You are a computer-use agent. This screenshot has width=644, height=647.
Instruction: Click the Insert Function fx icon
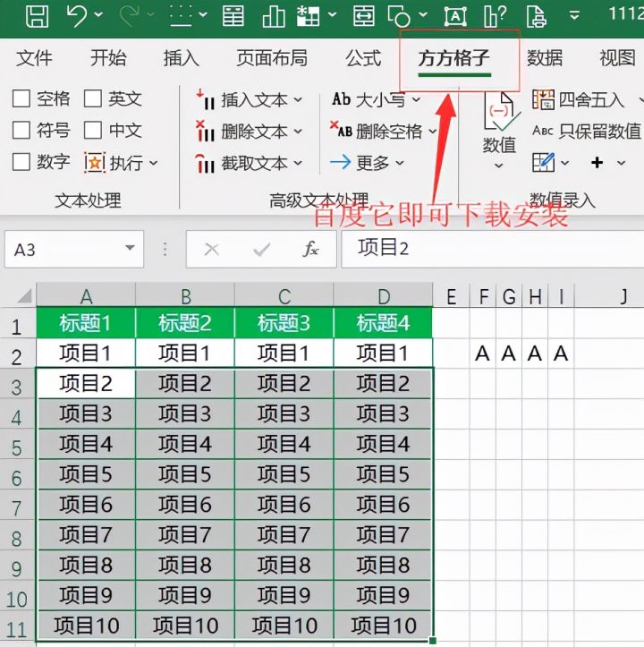click(310, 249)
